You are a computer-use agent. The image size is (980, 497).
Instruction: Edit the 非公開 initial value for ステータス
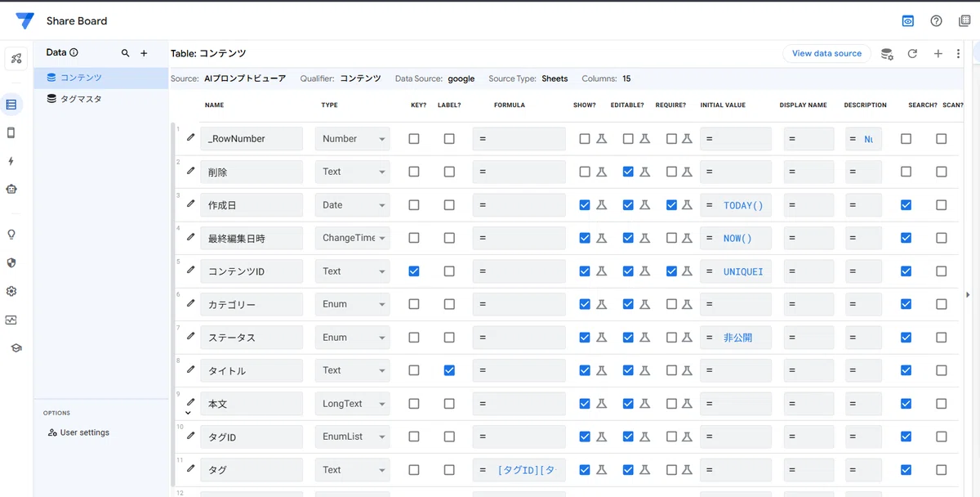coord(736,338)
